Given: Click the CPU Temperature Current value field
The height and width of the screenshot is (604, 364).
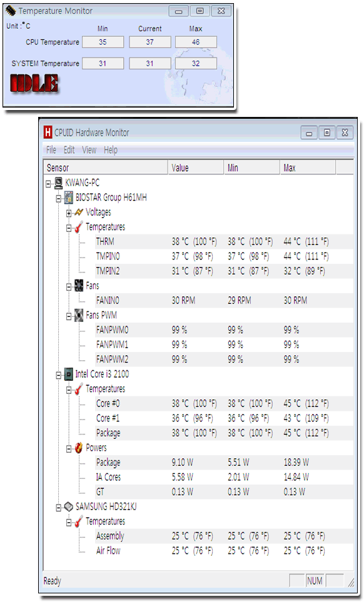Looking at the screenshot, I should [150, 42].
